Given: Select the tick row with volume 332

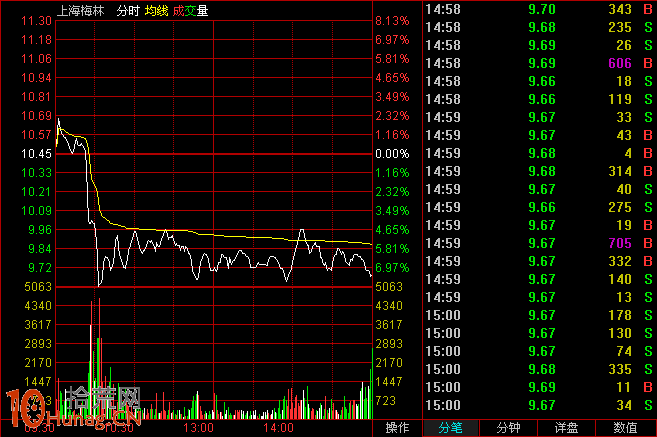Looking at the screenshot, I should pyautogui.click(x=539, y=261).
